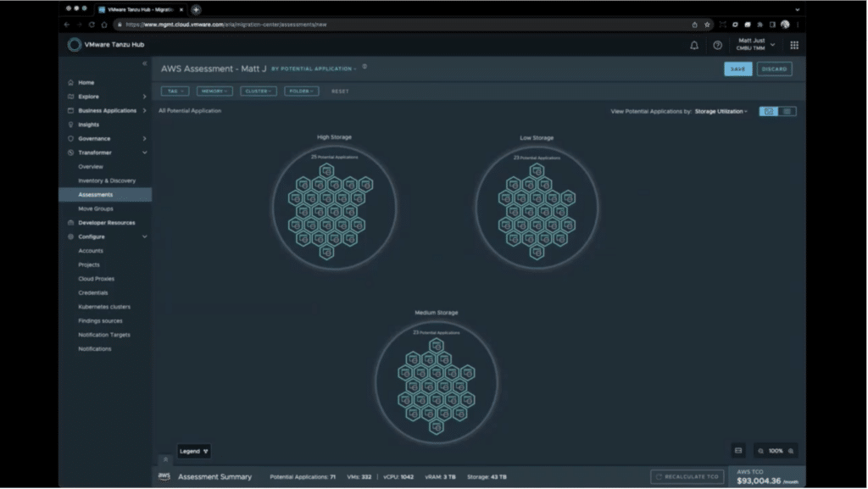
Task: Collapse the Transformer section
Action: click(144, 153)
